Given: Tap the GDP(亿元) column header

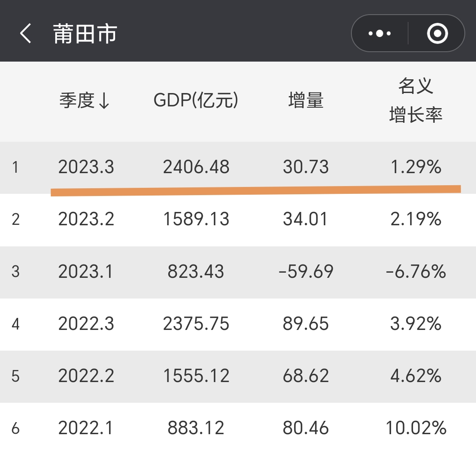Looking at the screenshot, I should [x=196, y=100].
